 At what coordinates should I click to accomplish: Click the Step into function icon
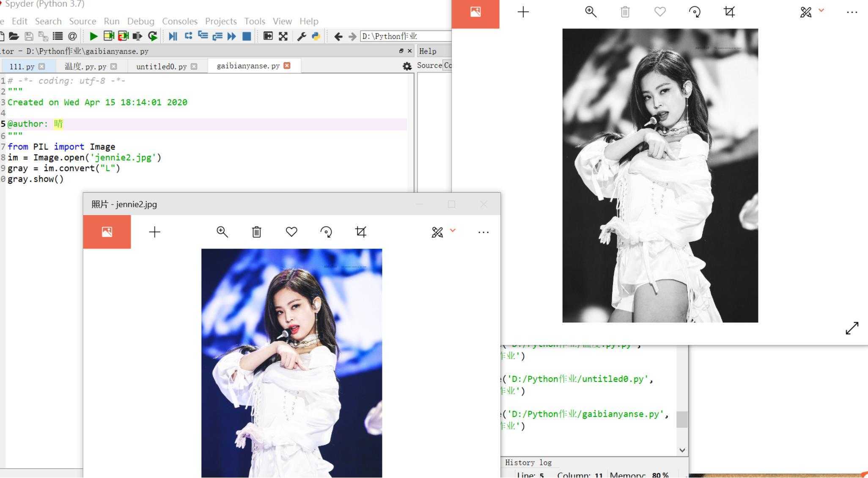202,36
